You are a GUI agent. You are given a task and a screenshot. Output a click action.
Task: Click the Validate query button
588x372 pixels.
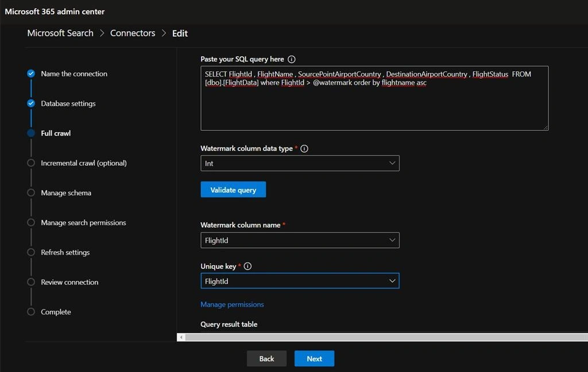click(233, 190)
